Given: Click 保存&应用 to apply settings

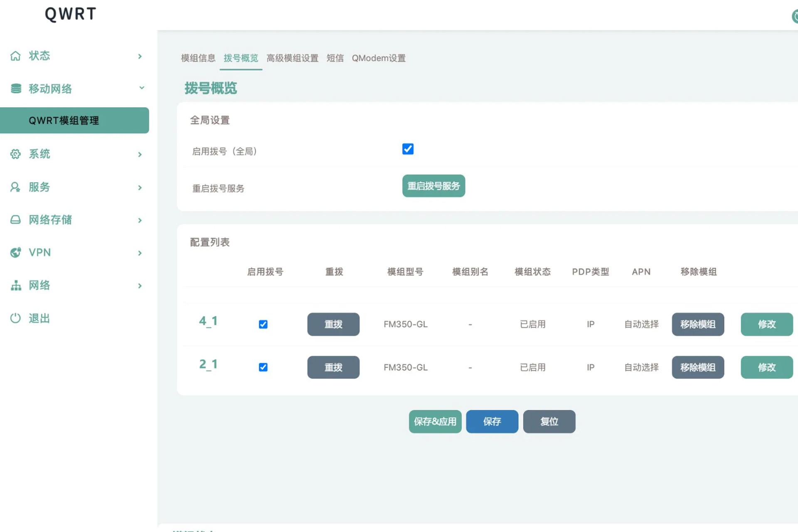Looking at the screenshot, I should click(x=435, y=421).
